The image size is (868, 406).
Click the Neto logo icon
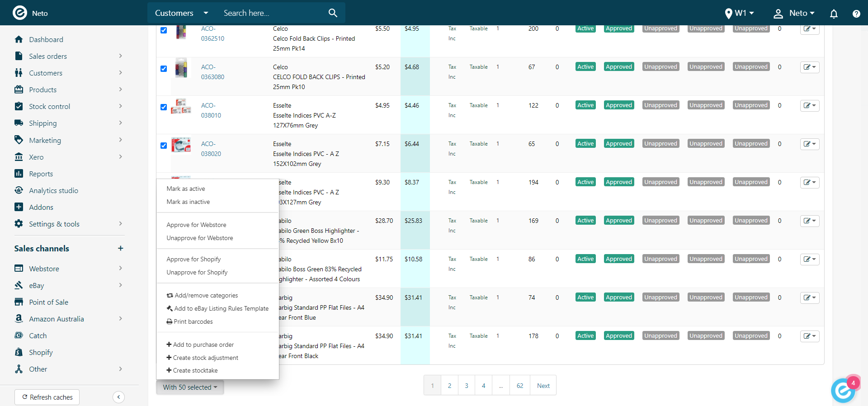point(19,13)
